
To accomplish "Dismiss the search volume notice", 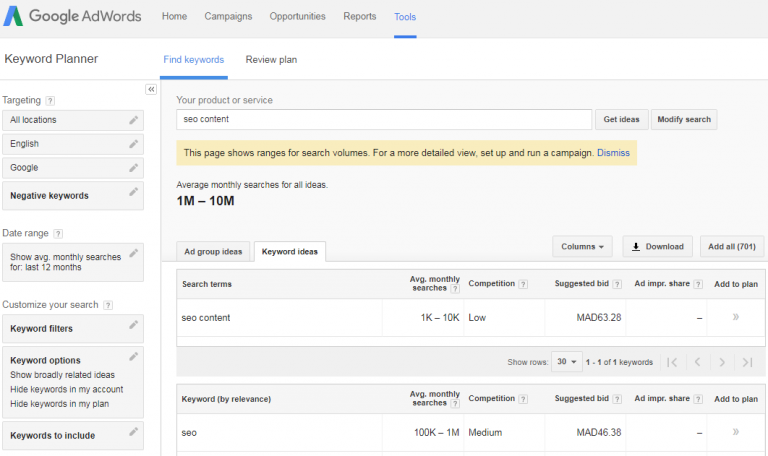I will coord(614,153).
